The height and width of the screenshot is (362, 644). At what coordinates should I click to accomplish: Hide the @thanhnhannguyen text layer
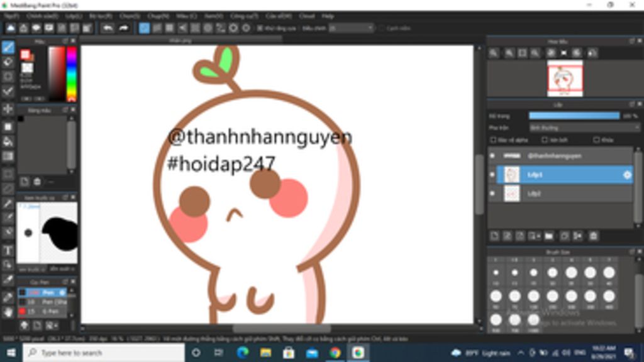coord(492,156)
